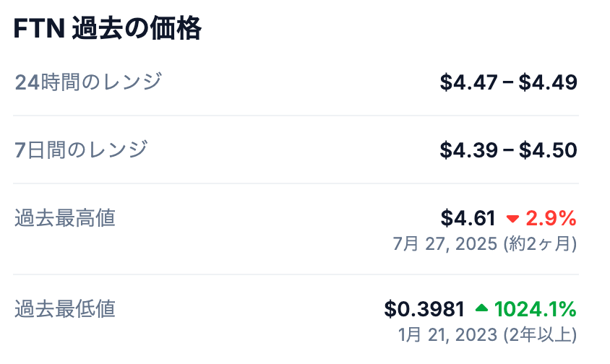This screenshot has width=610, height=364.
Task: Select the 7日間のレンジ label
Action: 81,150
